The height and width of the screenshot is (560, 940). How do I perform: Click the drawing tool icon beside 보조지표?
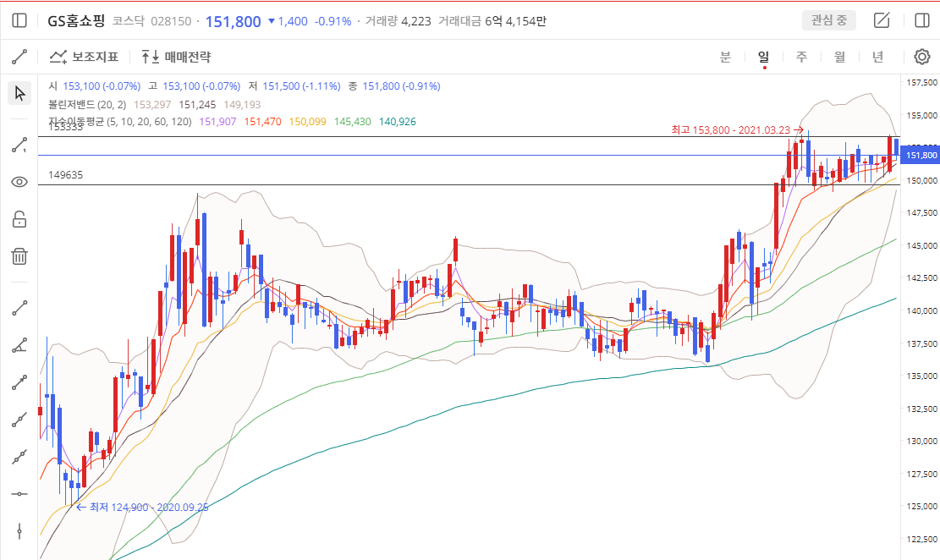click(x=19, y=57)
